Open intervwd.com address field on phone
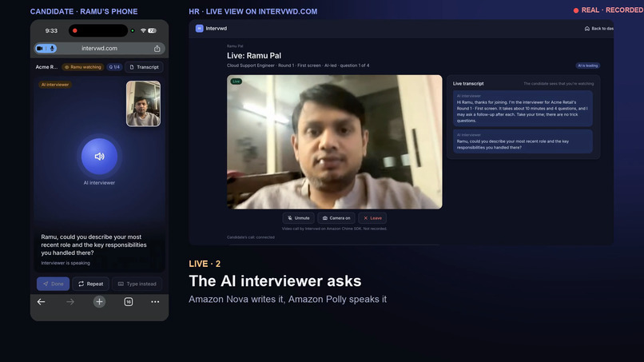The height and width of the screenshot is (362, 644). point(99,49)
